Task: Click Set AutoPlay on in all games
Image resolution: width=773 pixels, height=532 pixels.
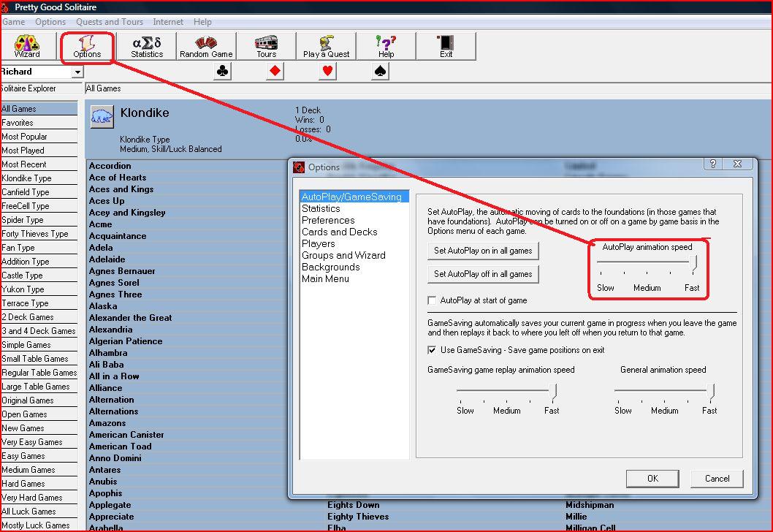Action: coord(483,251)
